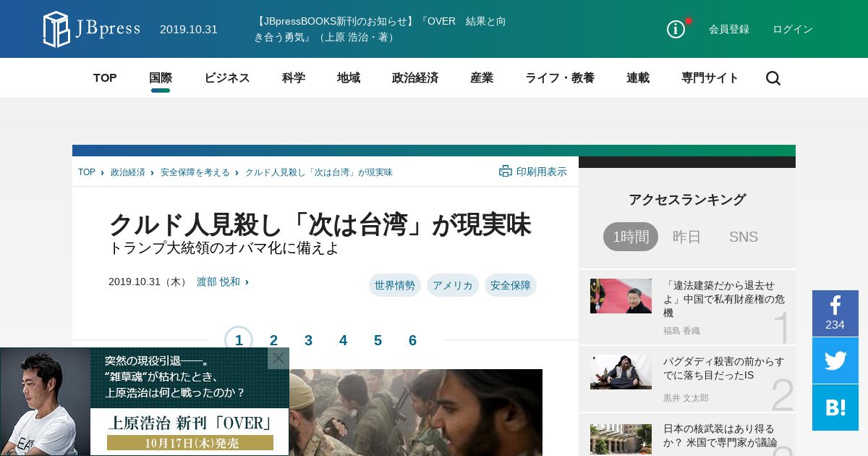This screenshot has width=868, height=456.
Task: Open the information notification icon
Action: 676,29
